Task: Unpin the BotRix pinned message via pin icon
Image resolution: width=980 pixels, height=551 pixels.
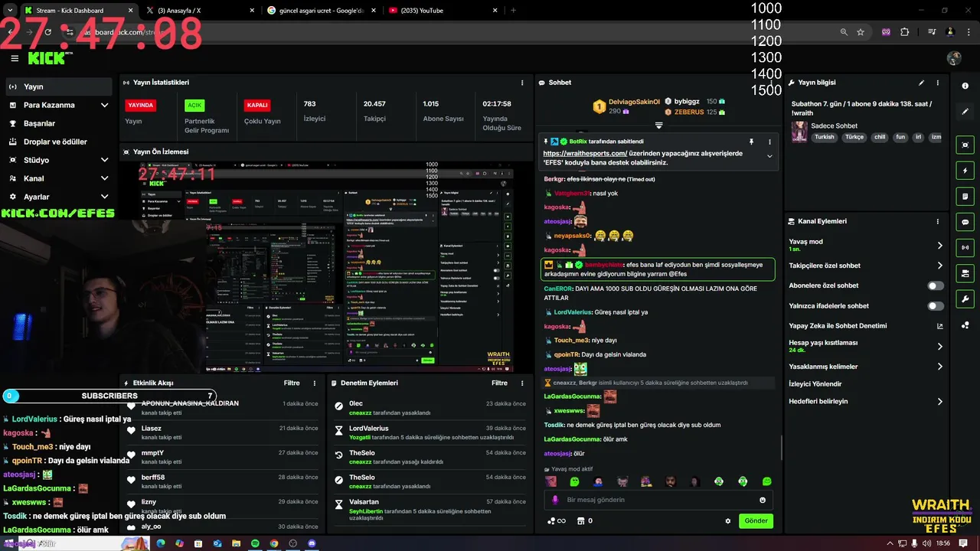Action: pos(751,142)
